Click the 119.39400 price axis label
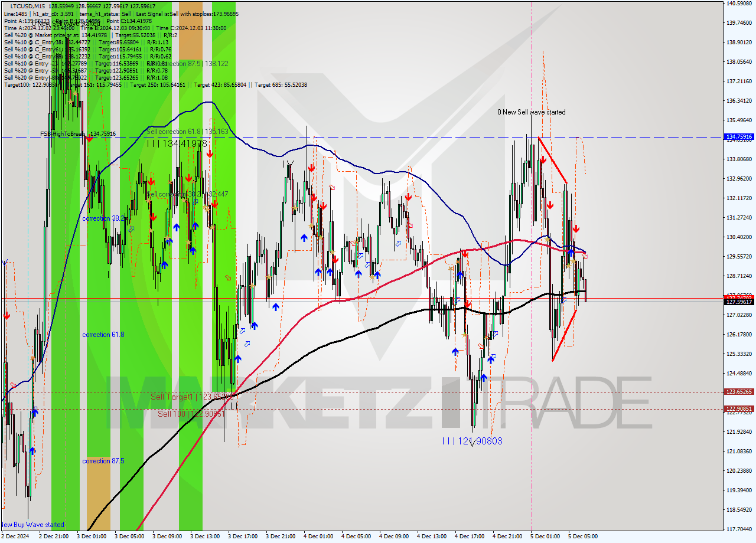 click(x=739, y=490)
